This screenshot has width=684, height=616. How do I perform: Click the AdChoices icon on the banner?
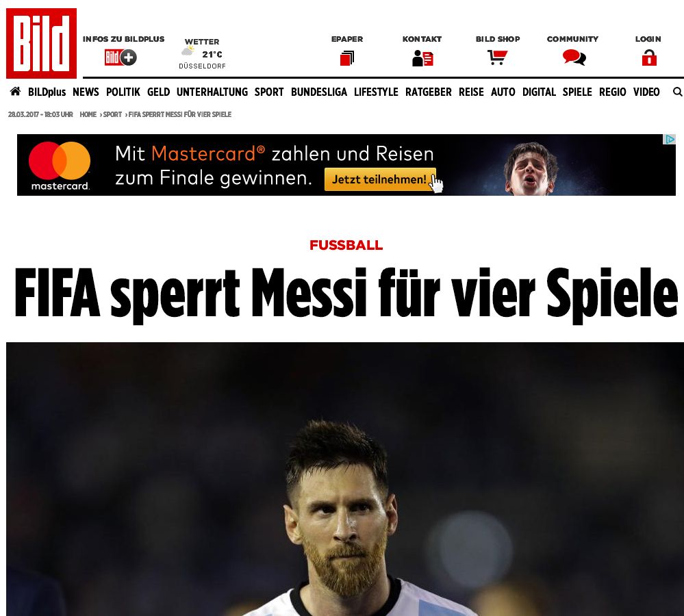[x=670, y=139]
